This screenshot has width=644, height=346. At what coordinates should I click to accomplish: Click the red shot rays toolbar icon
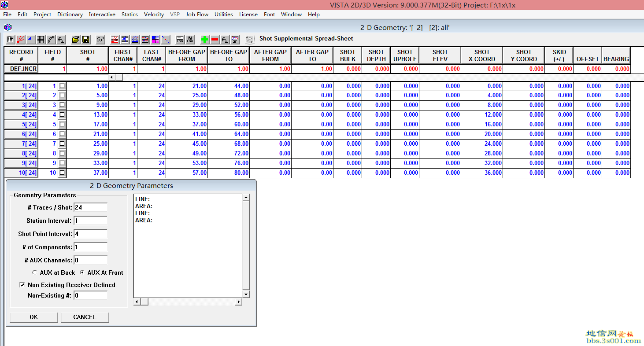click(x=20, y=40)
